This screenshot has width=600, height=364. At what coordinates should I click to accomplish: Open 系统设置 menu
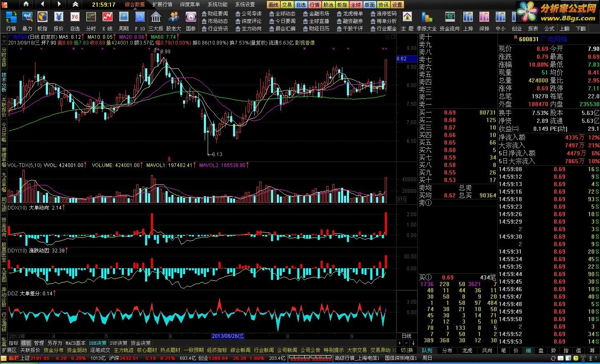click(x=245, y=5)
